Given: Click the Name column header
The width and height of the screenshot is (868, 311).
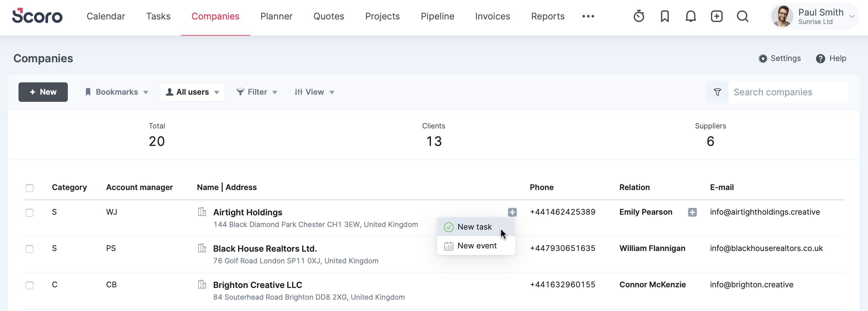Looking at the screenshot, I should 208,187.
